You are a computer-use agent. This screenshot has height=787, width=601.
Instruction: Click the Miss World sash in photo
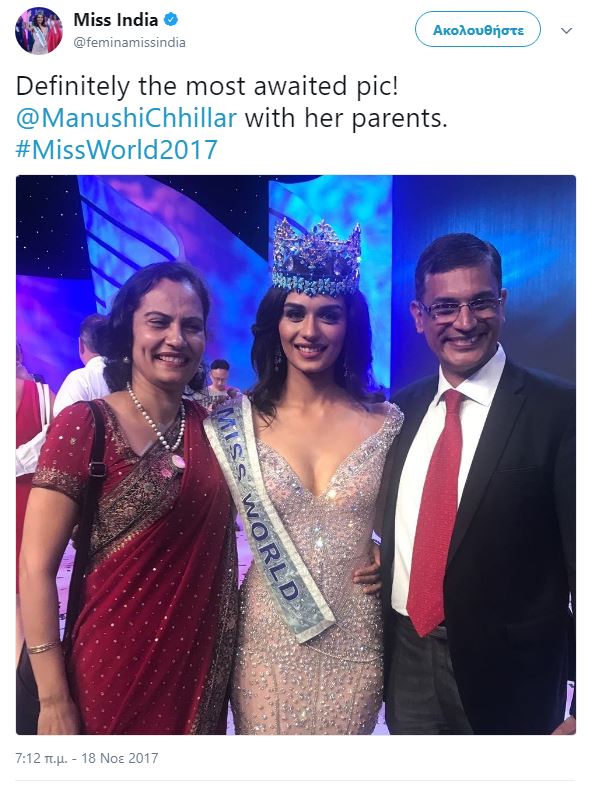268,517
